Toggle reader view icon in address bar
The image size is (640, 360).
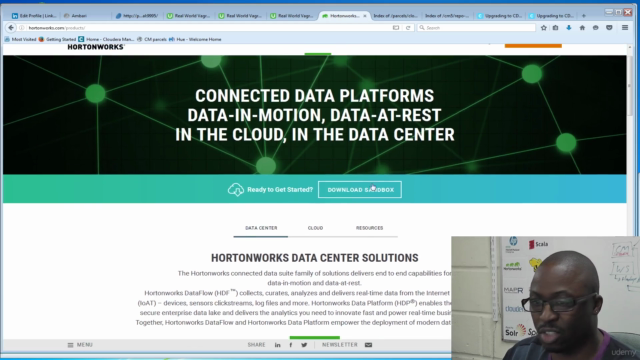click(x=396, y=28)
